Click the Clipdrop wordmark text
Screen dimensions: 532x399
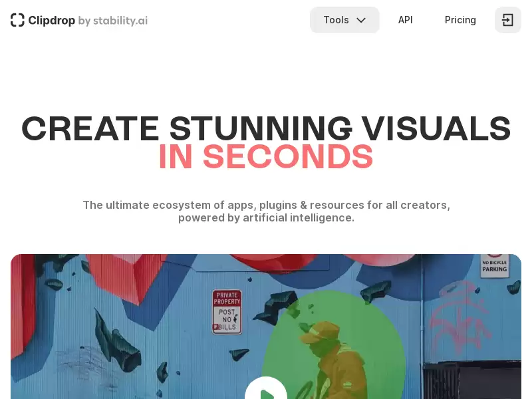click(x=51, y=21)
